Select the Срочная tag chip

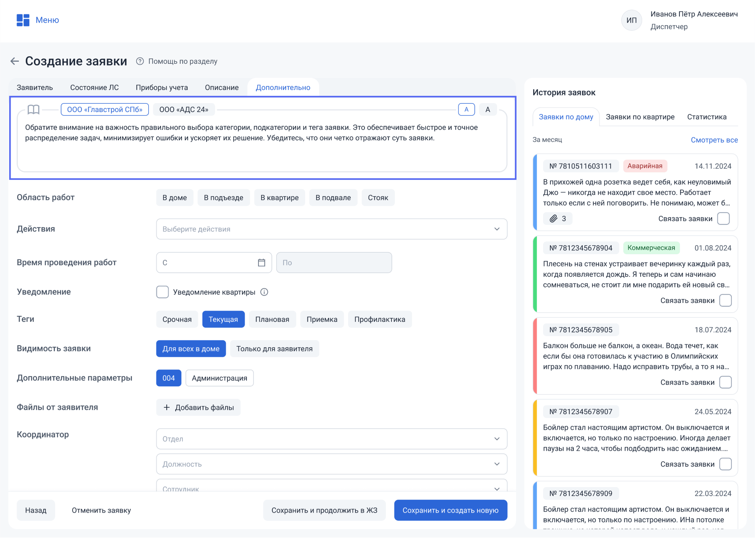(177, 320)
